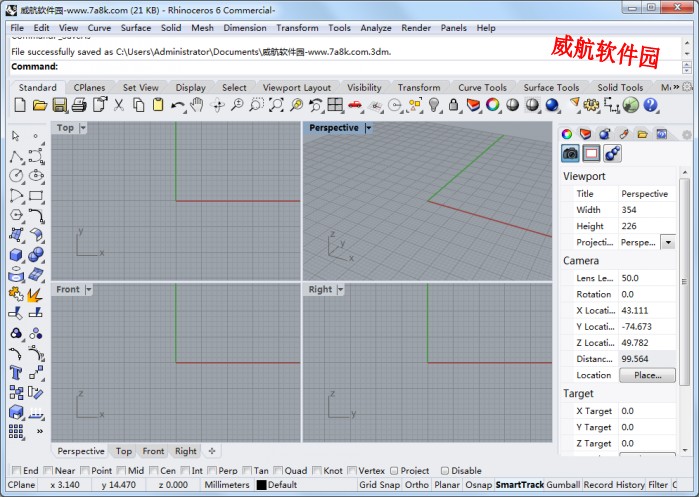Select the Polyline tool in sidebar
This screenshot has height=497, width=699.
16,157
